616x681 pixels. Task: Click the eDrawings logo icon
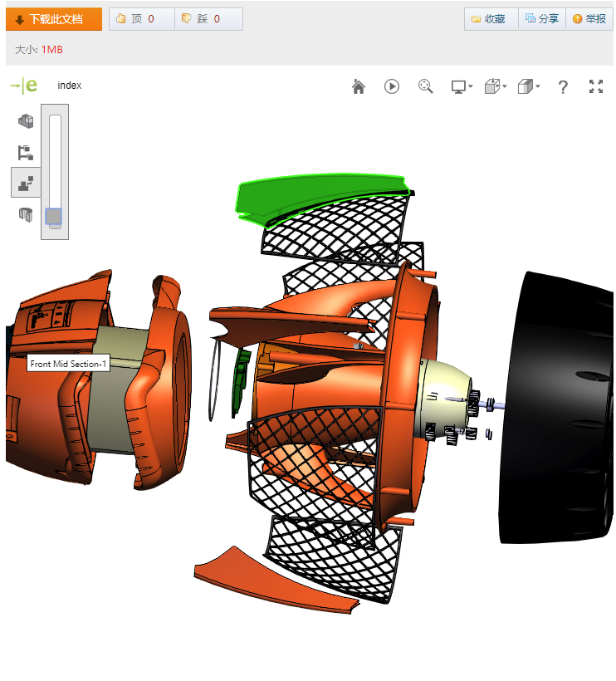(23, 86)
